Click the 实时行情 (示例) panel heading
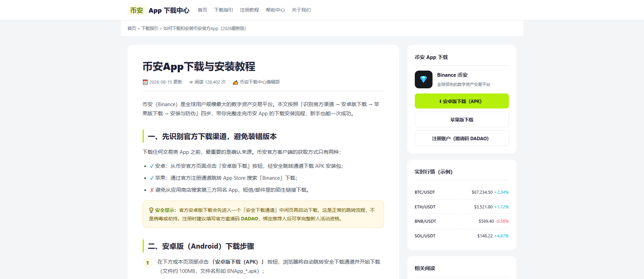The image size is (644, 279). tap(434, 172)
